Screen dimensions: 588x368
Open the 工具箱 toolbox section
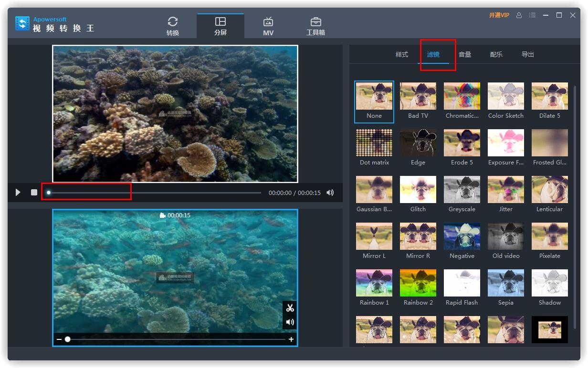click(315, 26)
